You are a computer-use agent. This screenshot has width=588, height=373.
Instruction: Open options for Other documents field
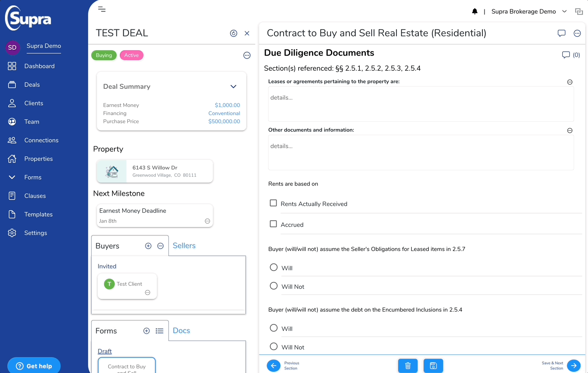click(x=570, y=131)
